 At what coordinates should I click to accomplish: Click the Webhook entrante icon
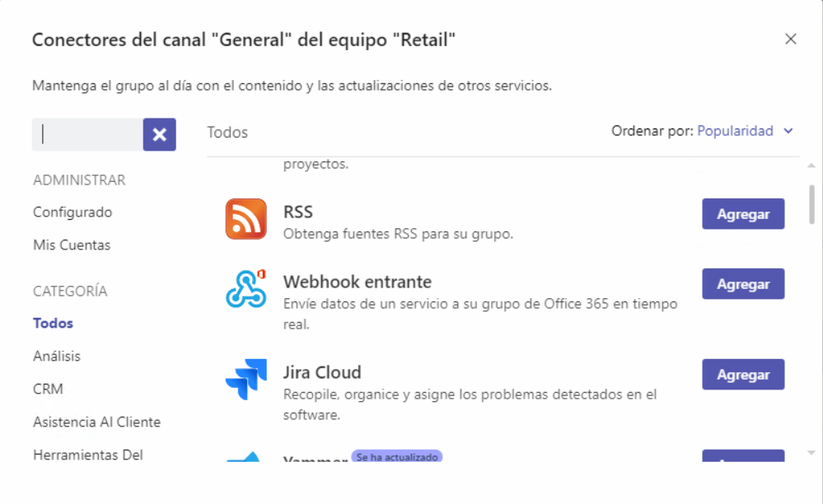point(245,288)
